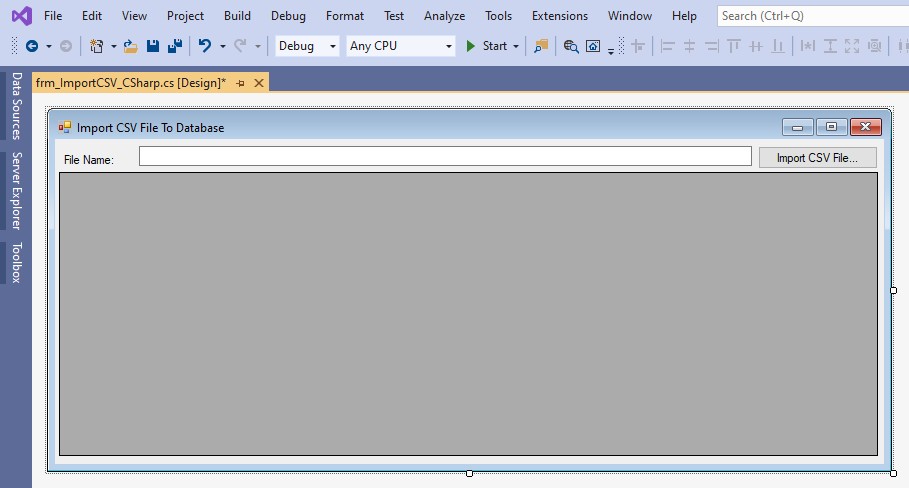Click the Redo arrow icon
The width and height of the screenshot is (909, 488).
click(x=240, y=46)
